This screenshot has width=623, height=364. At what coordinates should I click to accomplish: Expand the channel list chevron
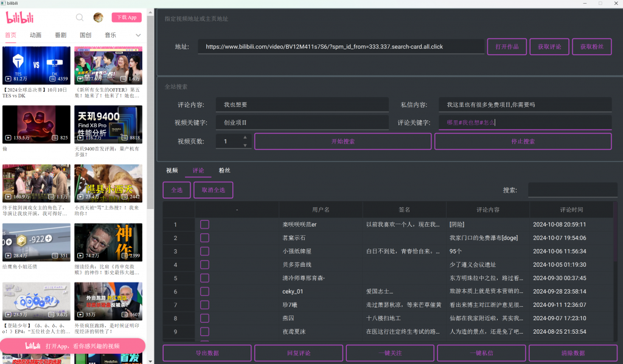138,35
